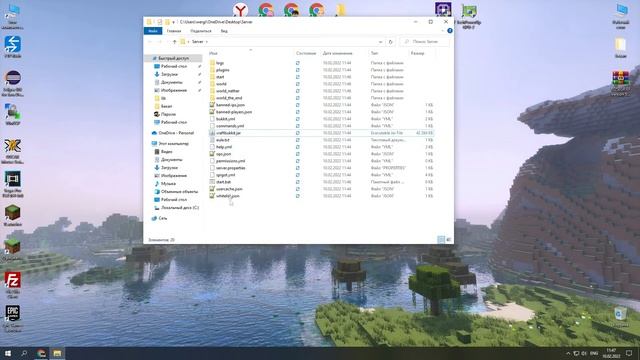The image size is (640, 360).
Task: Select the banned-players.json file
Action: point(234,112)
